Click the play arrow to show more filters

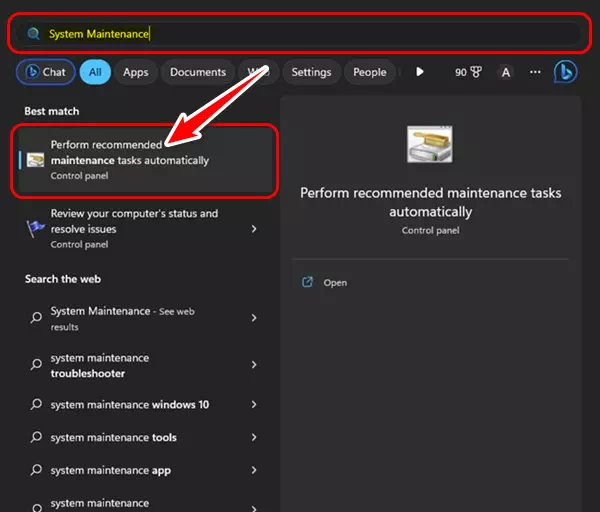pyautogui.click(x=420, y=72)
